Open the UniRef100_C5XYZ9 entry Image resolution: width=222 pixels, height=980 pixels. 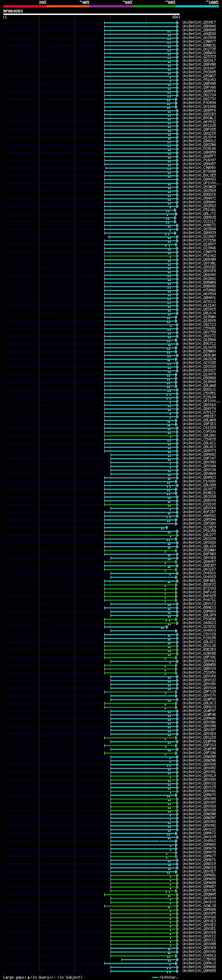199,634
